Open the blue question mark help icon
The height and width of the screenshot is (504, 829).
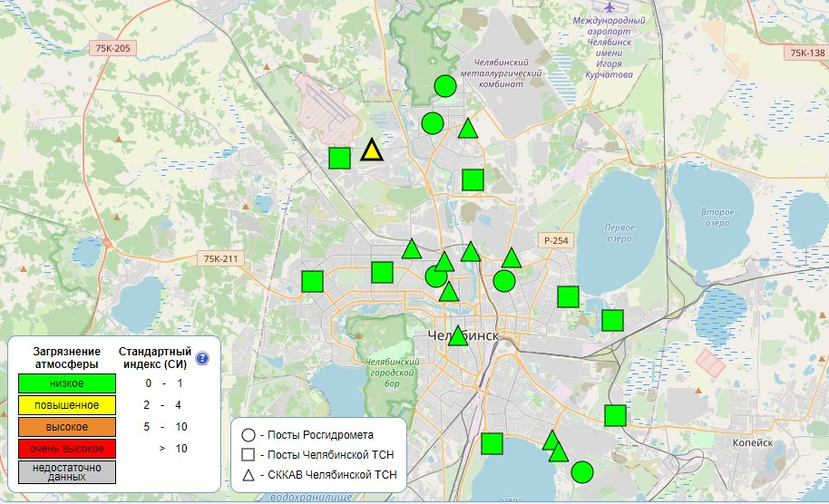(x=202, y=358)
